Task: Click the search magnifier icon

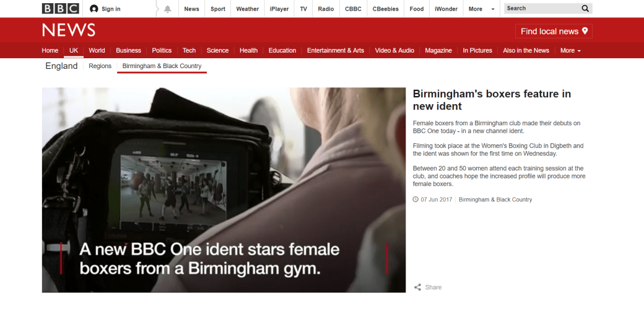Action: click(585, 8)
